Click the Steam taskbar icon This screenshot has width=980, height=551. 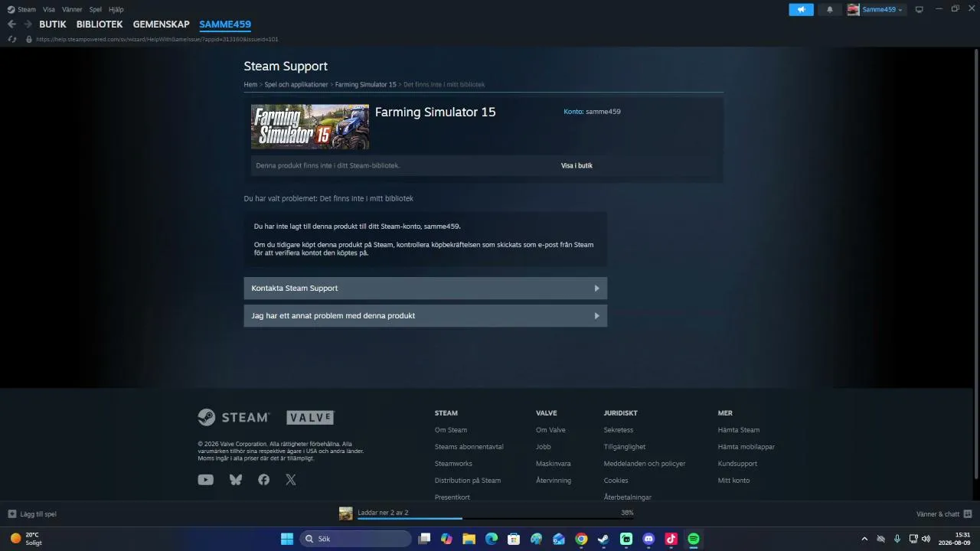(x=603, y=539)
